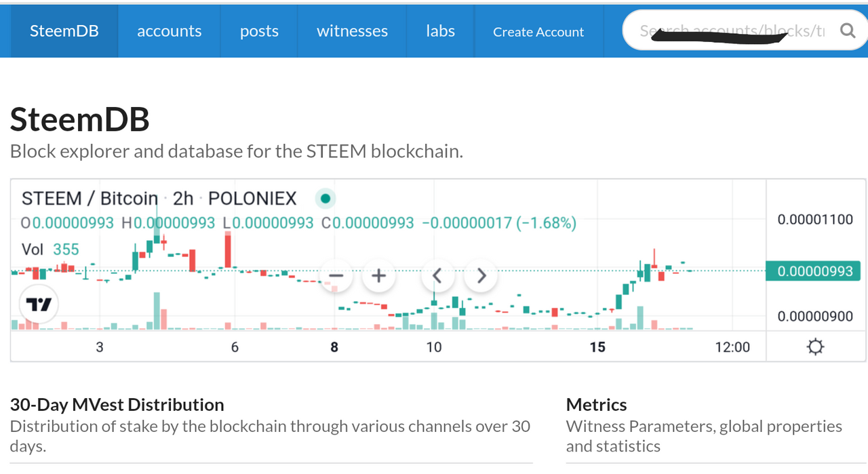Screen dimensions: 868x474
Task: Click the Witness Parameters description text
Action: [704, 436]
